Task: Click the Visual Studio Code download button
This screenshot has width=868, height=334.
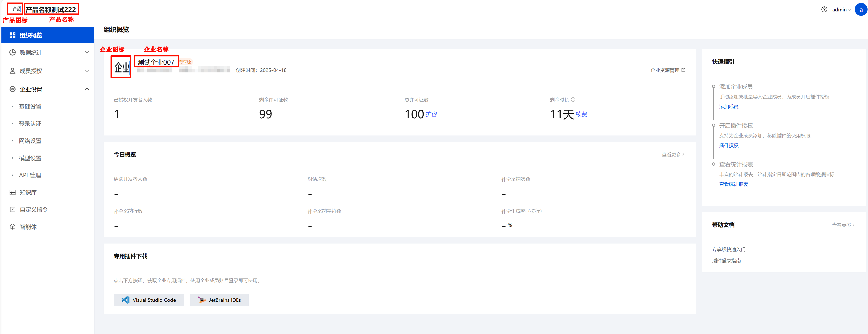Action: coord(149,300)
